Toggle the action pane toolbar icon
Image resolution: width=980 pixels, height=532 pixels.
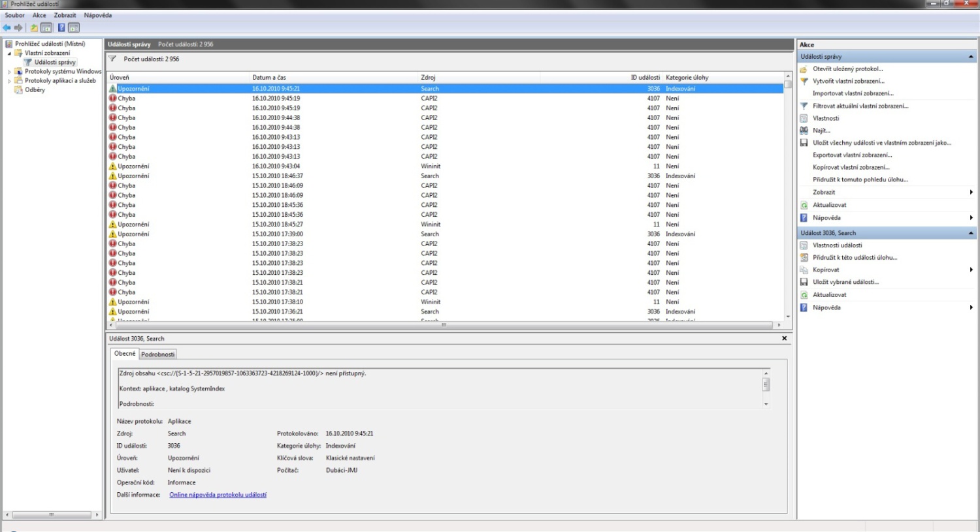[x=74, y=27]
